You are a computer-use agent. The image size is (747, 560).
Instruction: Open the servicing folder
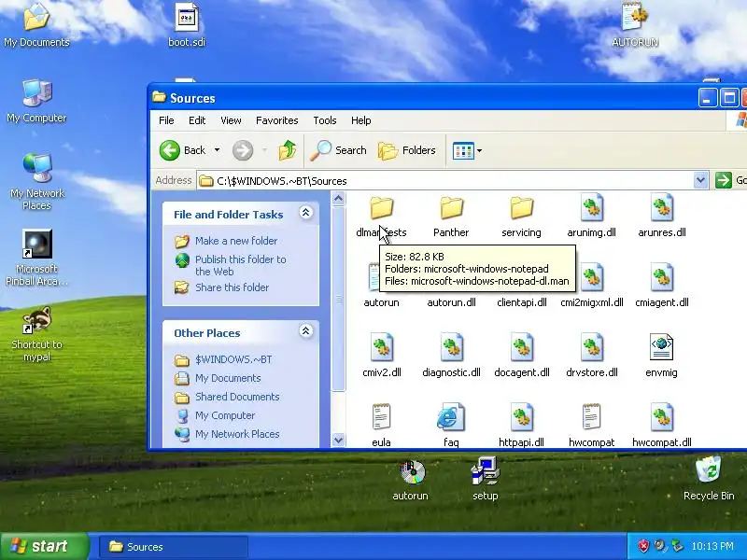(521, 217)
